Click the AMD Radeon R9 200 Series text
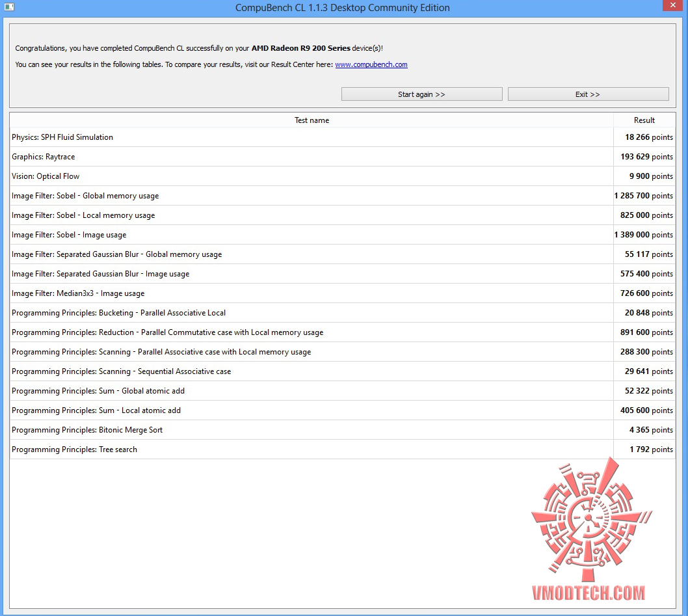 pos(301,48)
